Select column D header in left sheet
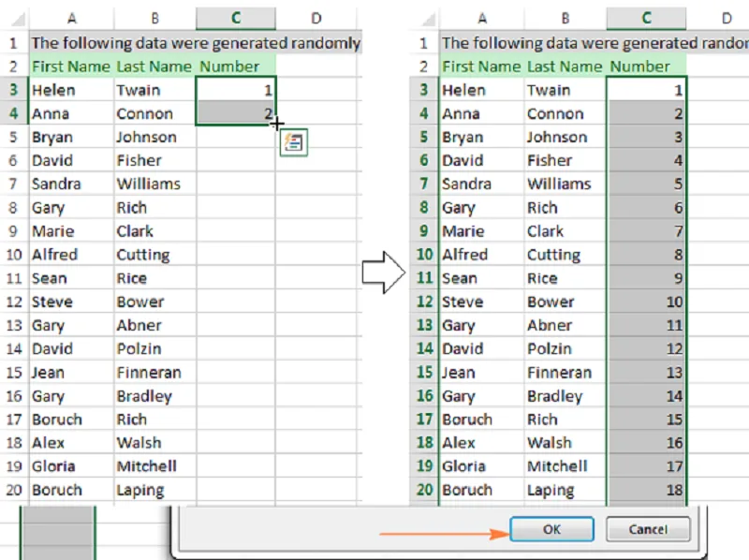The height and width of the screenshot is (560, 749). [316, 18]
